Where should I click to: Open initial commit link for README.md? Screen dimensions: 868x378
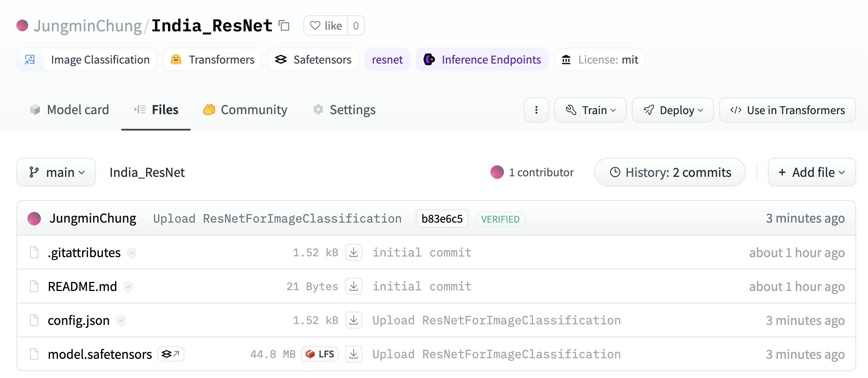coord(422,286)
